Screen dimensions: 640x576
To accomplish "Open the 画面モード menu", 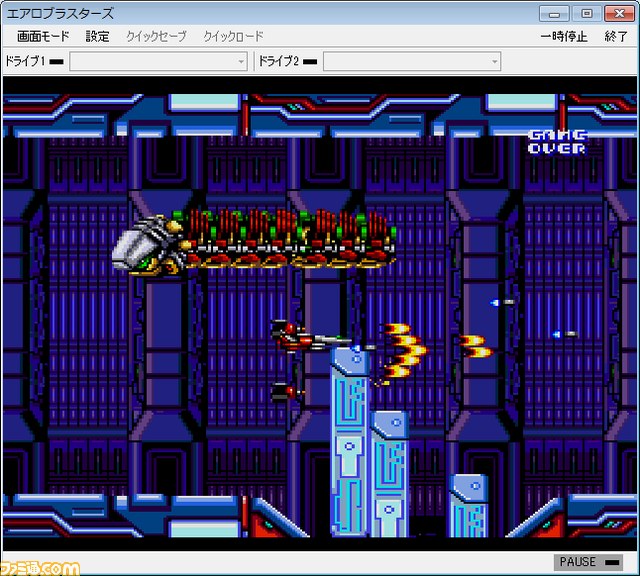I will (x=43, y=37).
